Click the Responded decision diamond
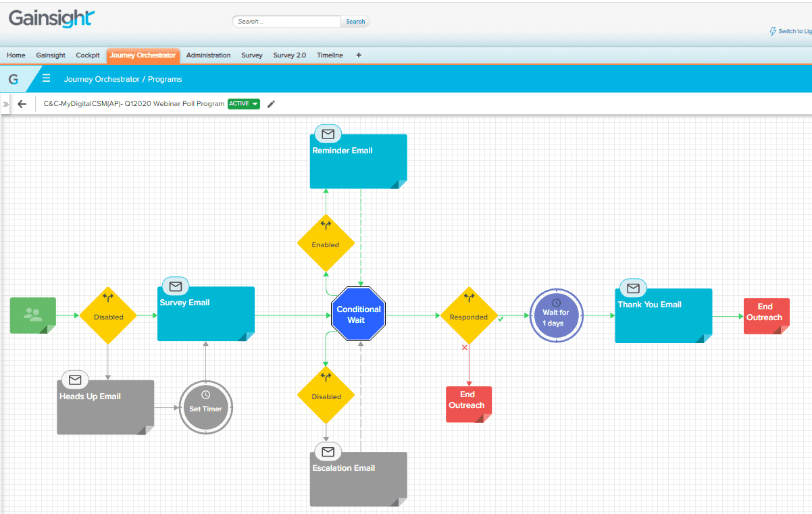 (x=469, y=316)
